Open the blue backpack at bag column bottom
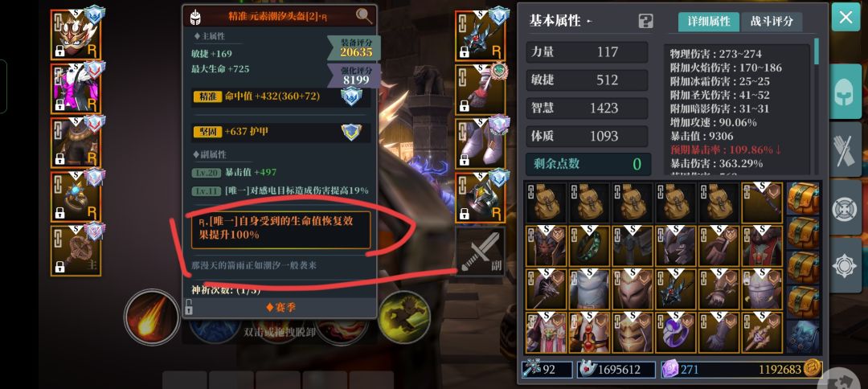 803,337
